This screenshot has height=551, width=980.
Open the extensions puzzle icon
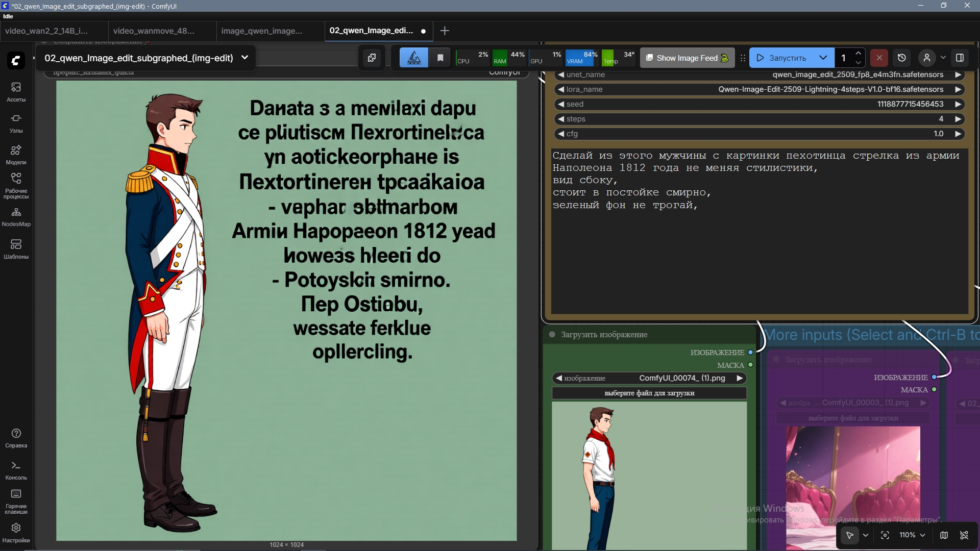point(372,58)
